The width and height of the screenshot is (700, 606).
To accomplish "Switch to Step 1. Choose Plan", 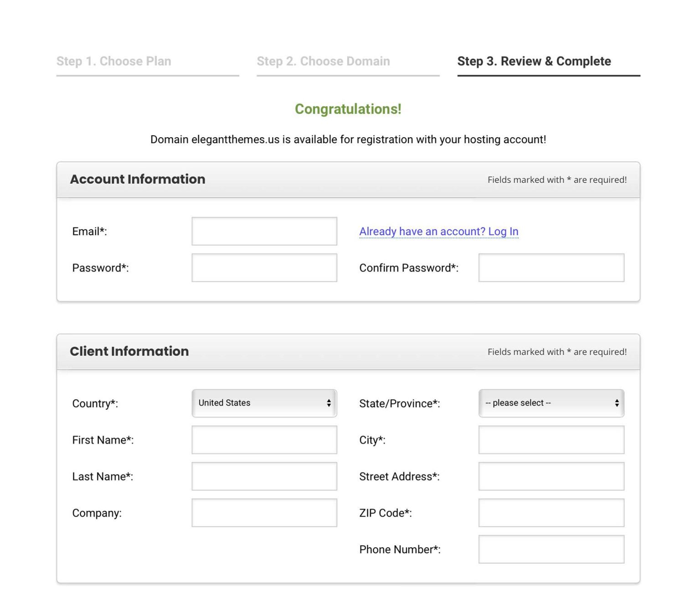I will [x=113, y=61].
